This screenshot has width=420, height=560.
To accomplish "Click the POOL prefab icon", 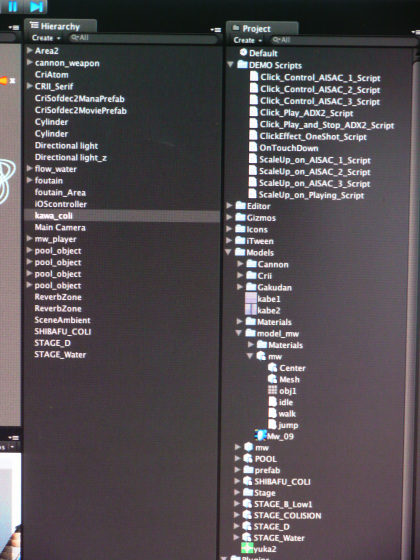I will click(248, 458).
